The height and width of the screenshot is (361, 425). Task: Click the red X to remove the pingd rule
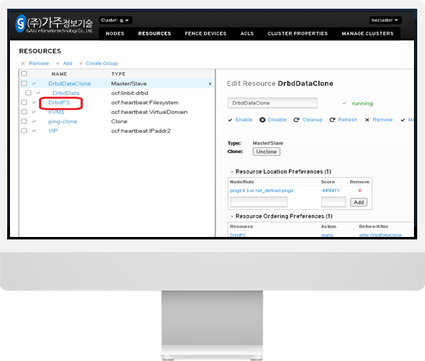(360, 191)
